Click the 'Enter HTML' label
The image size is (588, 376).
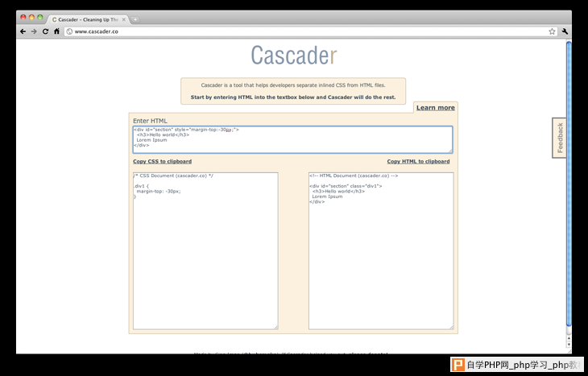pyautogui.click(x=150, y=121)
